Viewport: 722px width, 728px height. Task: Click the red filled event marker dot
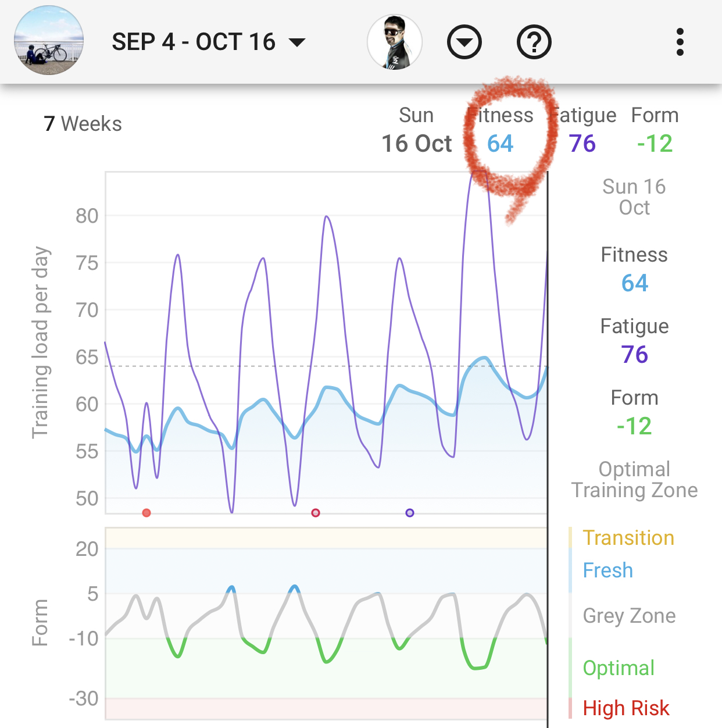pyautogui.click(x=146, y=513)
